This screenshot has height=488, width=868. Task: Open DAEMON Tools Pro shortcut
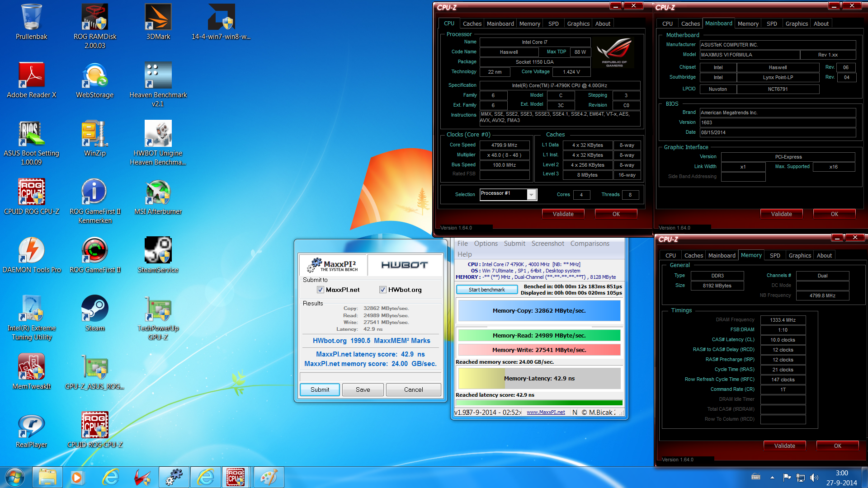point(31,255)
